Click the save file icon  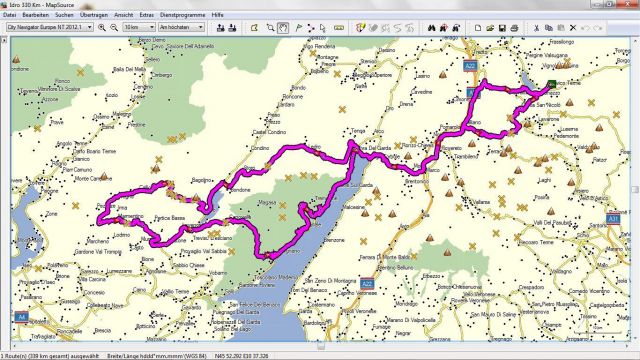(502, 28)
